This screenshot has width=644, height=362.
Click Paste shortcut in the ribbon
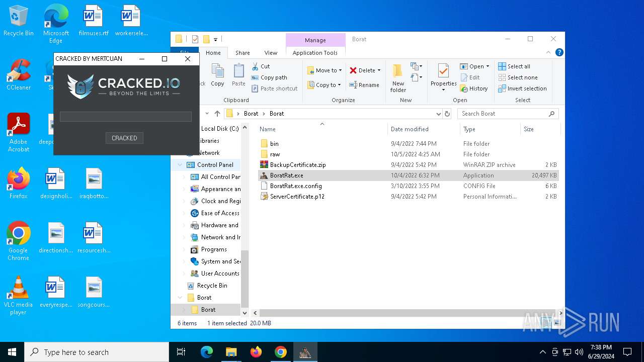[274, 88]
